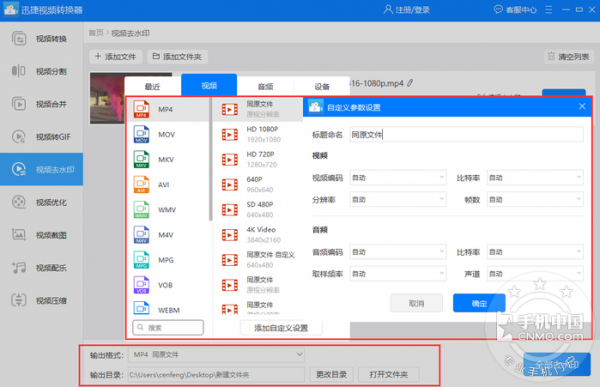The image size is (600, 387).
Task: Open the 音频编码 dropdown
Action: pos(398,252)
